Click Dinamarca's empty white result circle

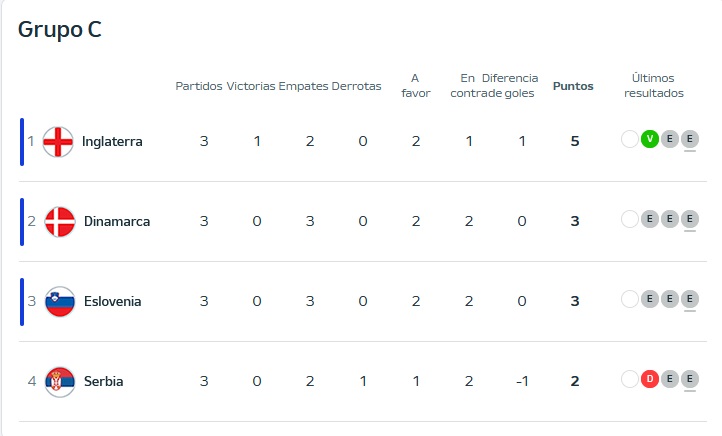[x=630, y=219]
